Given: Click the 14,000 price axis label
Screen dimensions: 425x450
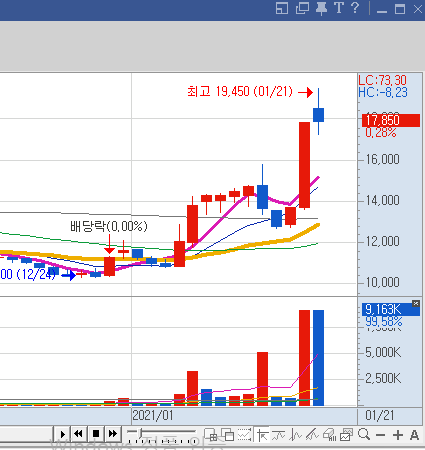Looking at the screenshot, I should pyautogui.click(x=382, y=200).
